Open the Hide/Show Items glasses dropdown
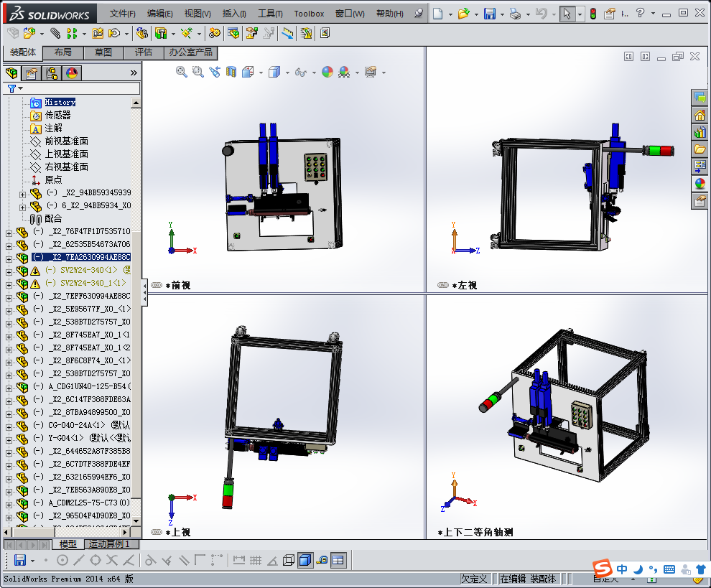 [x=314, y=73]
